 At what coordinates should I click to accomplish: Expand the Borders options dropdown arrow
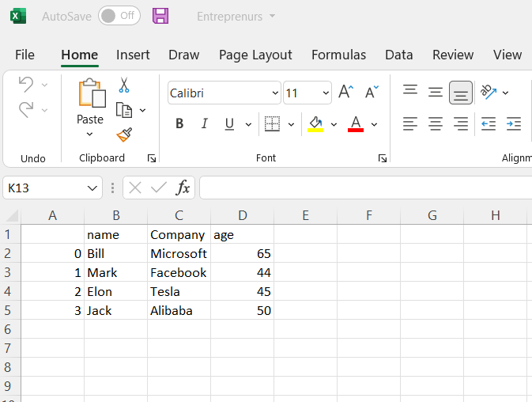tap(291, 124)
